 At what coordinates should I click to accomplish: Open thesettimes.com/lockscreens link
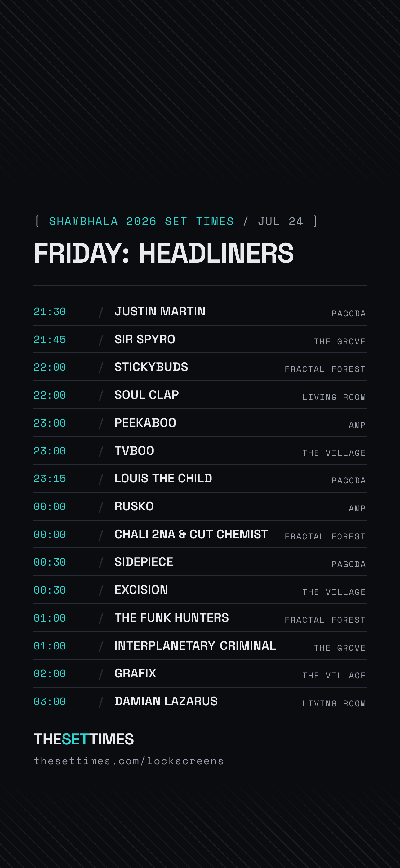pos(129,761)
